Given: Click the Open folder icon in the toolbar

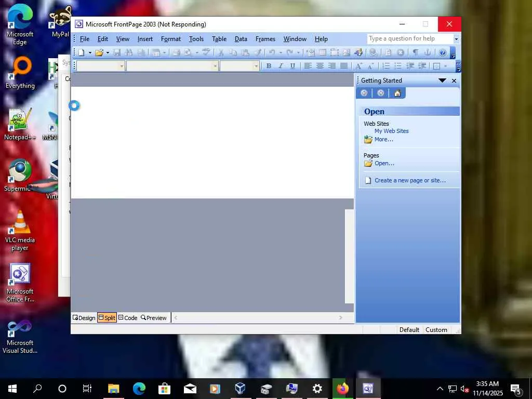Looking at the screenshot, I should point(99,52).
